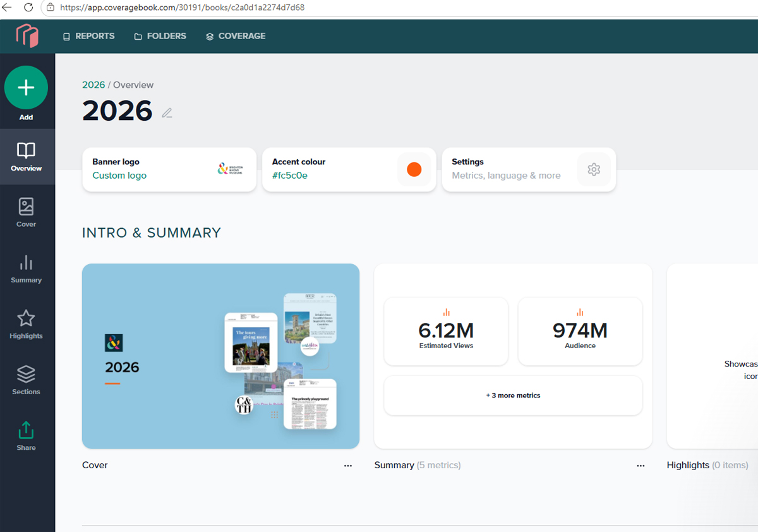Click the 2026 breadcrumb link
The image size is (758, 532).
pos(93,85)
